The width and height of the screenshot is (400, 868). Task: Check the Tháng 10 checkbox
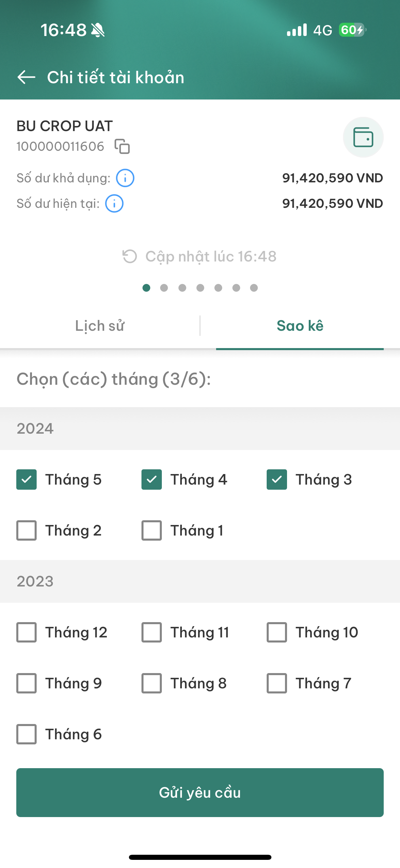(277, 632)
